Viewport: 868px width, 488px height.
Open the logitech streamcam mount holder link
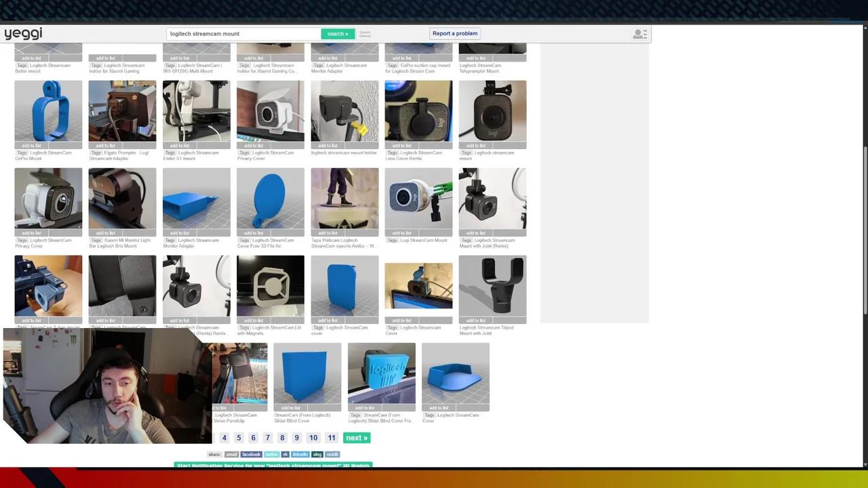coord(344,152)
